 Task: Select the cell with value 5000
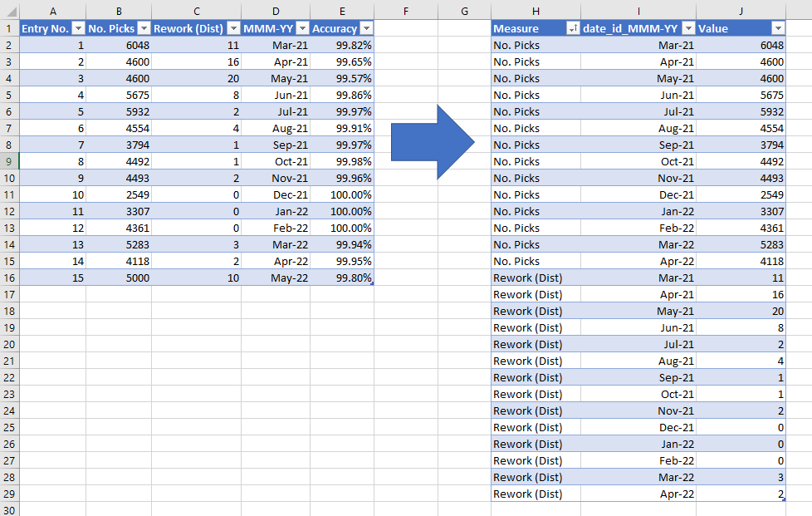pyautogui.click(x=119, y=278)
